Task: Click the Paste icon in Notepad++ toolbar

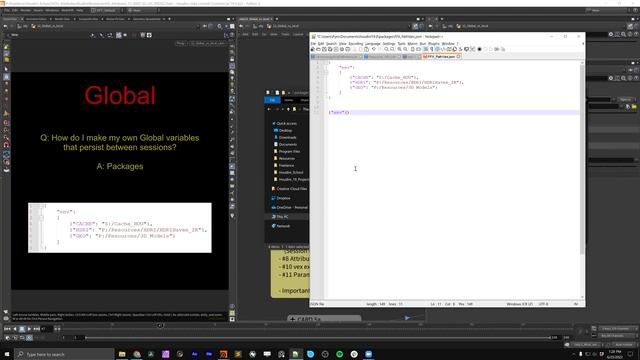Action: 367,49
